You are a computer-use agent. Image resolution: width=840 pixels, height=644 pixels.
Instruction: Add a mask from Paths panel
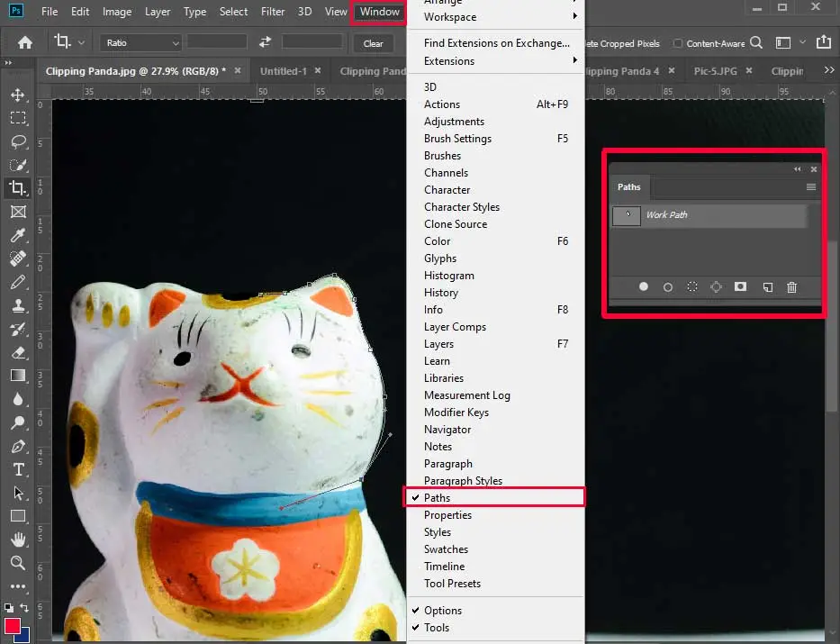[x=740, y=286]
